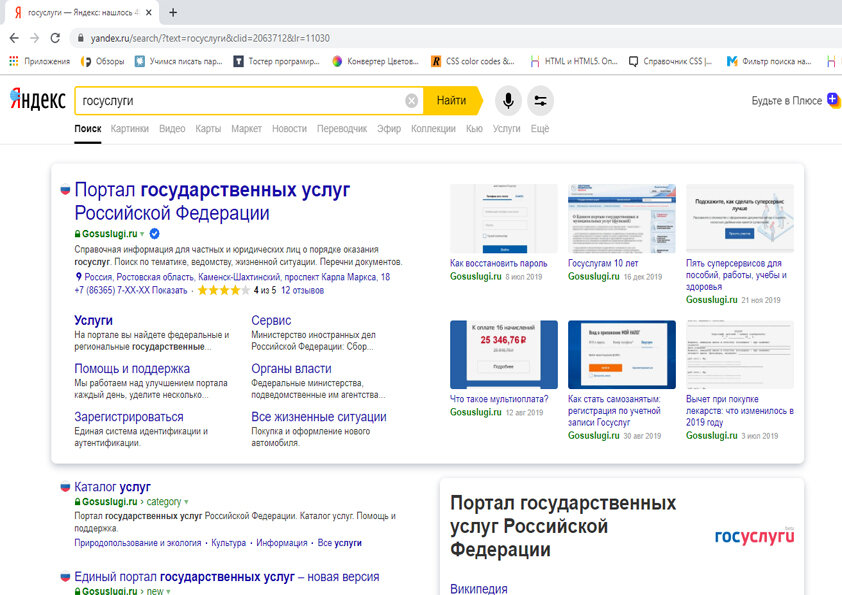Open Помощь и поддержка sitelink

132,369
